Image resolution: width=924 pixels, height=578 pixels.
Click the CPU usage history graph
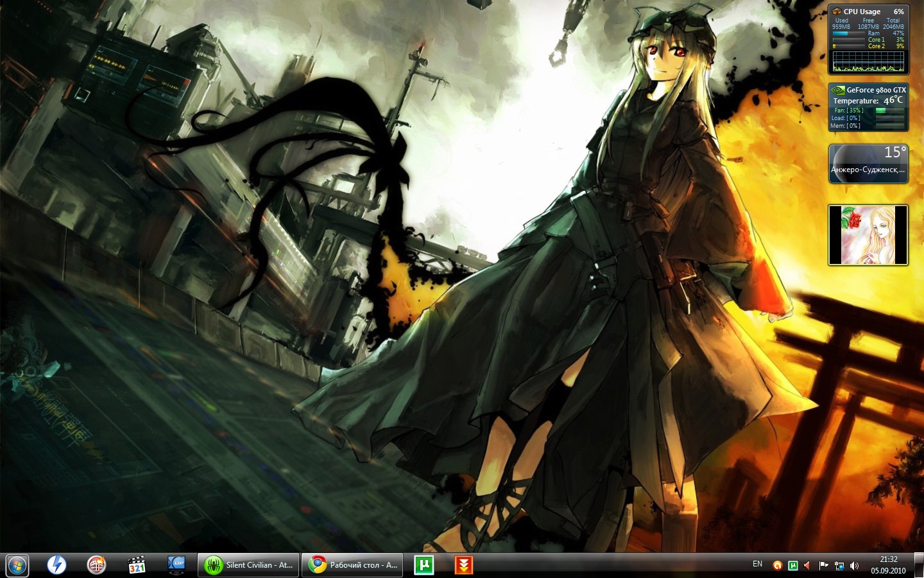click(868, 62)
